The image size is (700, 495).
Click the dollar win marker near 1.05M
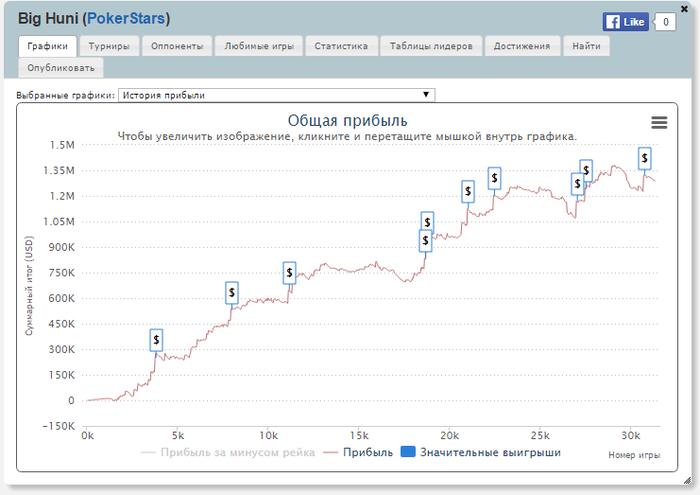coord(427,221)
